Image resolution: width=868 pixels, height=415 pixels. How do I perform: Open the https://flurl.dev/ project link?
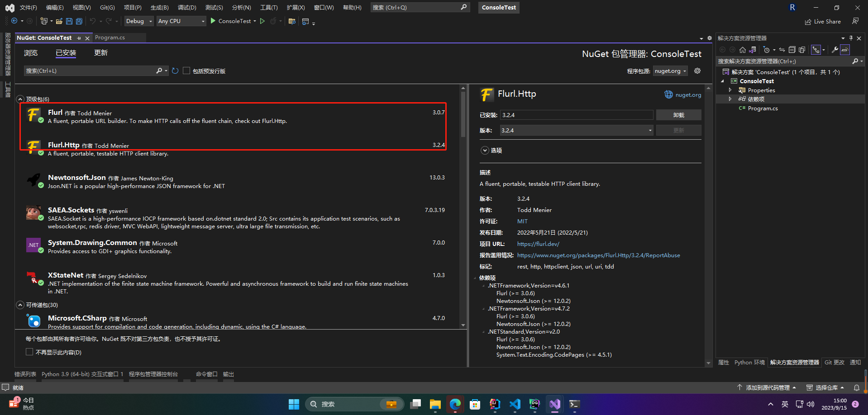pos(538,244)
